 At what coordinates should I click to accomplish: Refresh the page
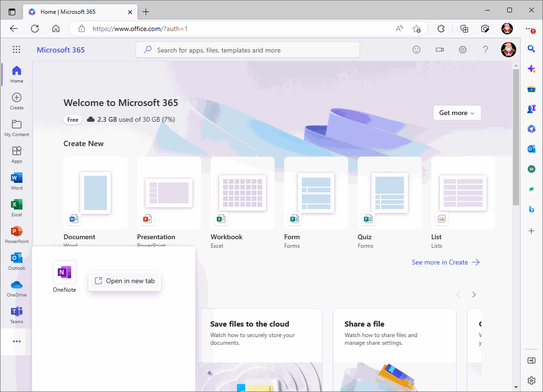click(x=35, y=29)
